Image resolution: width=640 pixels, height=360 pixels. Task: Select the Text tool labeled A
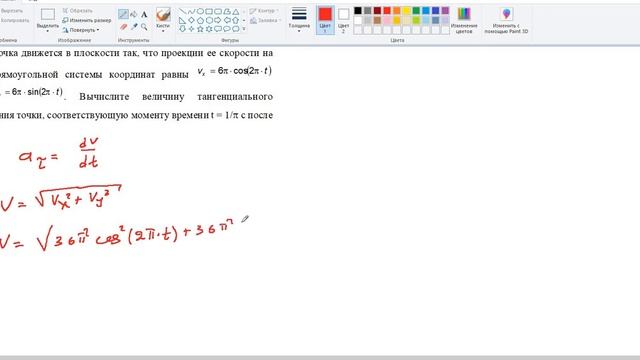[144, 15]
